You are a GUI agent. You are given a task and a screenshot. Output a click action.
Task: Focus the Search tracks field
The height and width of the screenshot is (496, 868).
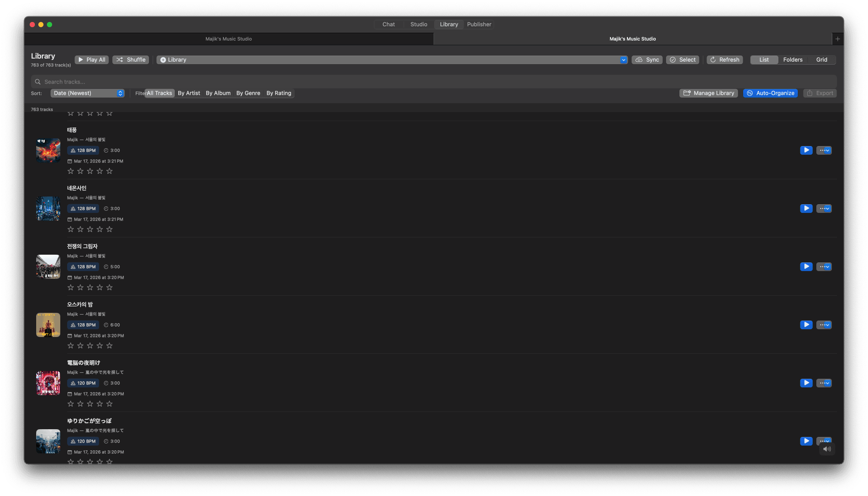[434, 82]
